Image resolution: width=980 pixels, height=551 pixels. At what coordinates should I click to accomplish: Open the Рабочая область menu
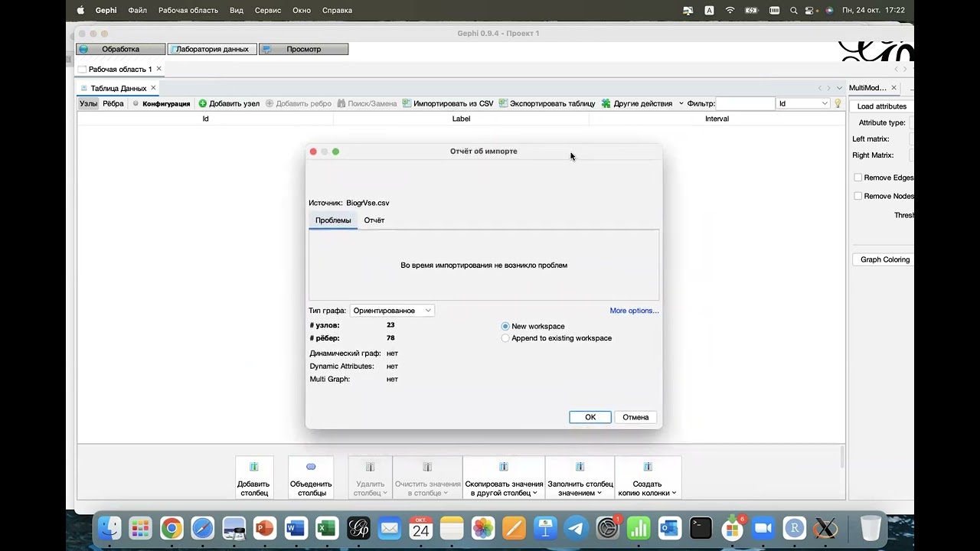pos(188,11)
